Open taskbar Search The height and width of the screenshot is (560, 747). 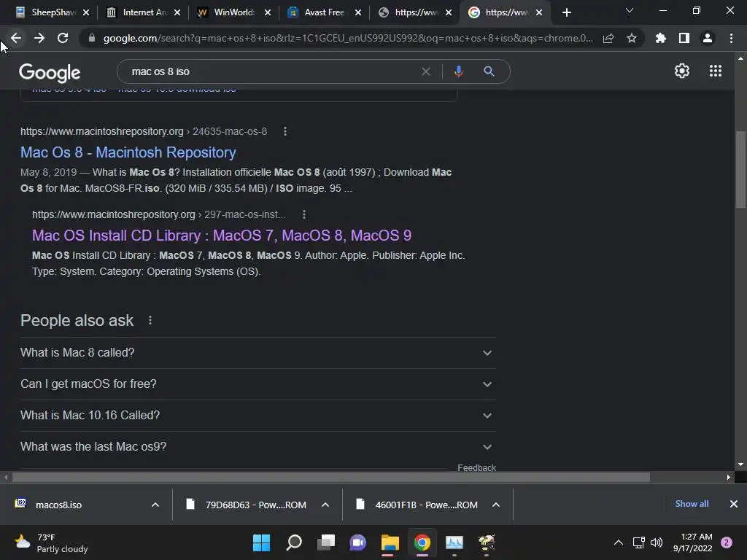point(294,542)
